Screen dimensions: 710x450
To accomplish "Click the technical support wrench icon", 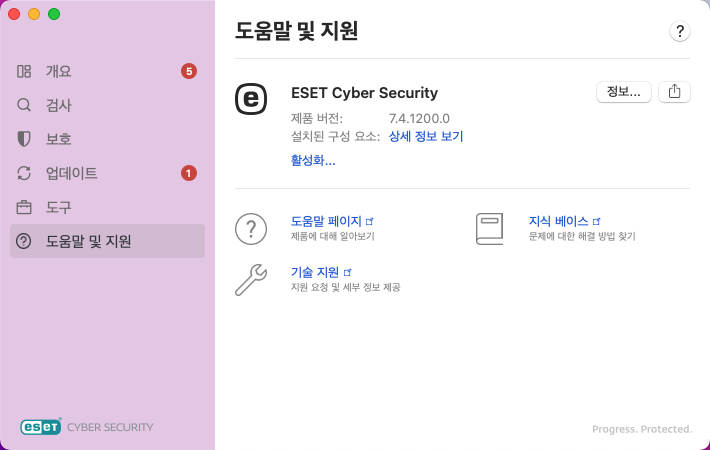I will click(x=251, y=279).
